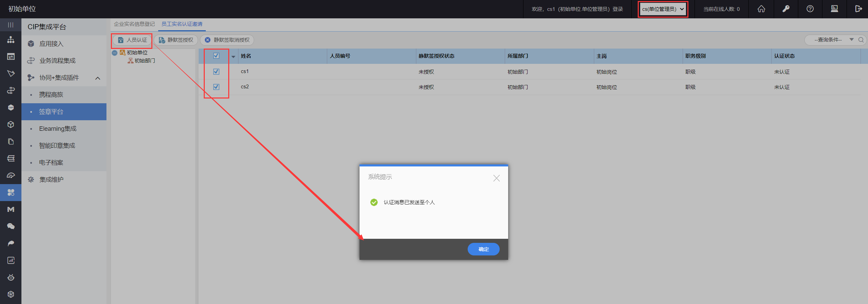
Task: Select the 员工实名认证邀请 tab
Action: [182, 24]
